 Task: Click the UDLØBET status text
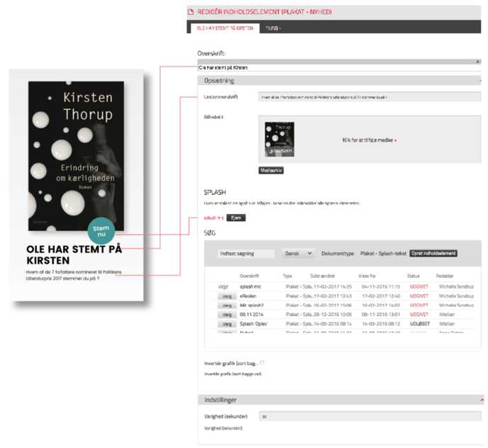tap(420, 323)
